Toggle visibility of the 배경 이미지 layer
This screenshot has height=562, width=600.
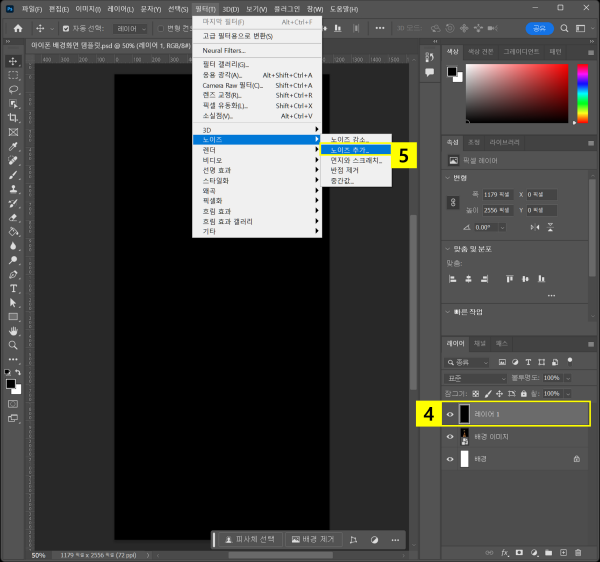(x=450, y=437)
